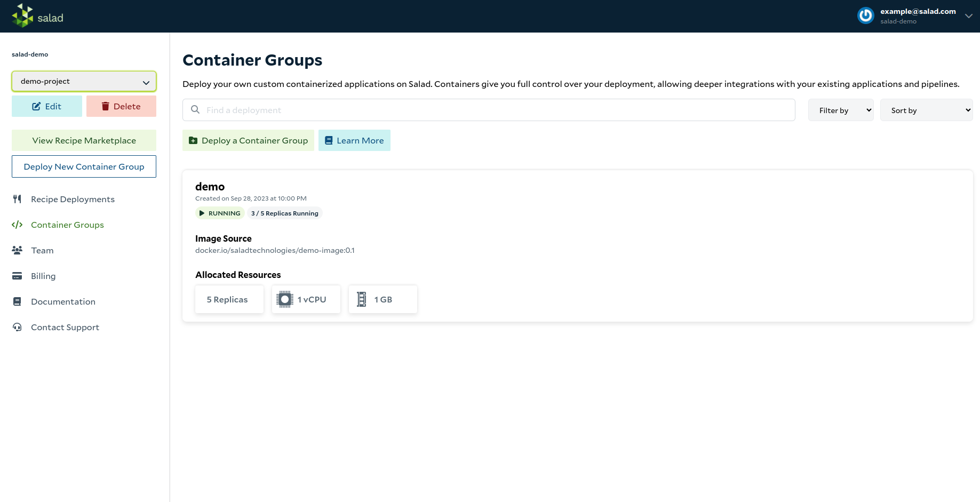Screen dimensions: 980x502
Task: Click the Find a deployment search field
Action: tap(489, 110)
